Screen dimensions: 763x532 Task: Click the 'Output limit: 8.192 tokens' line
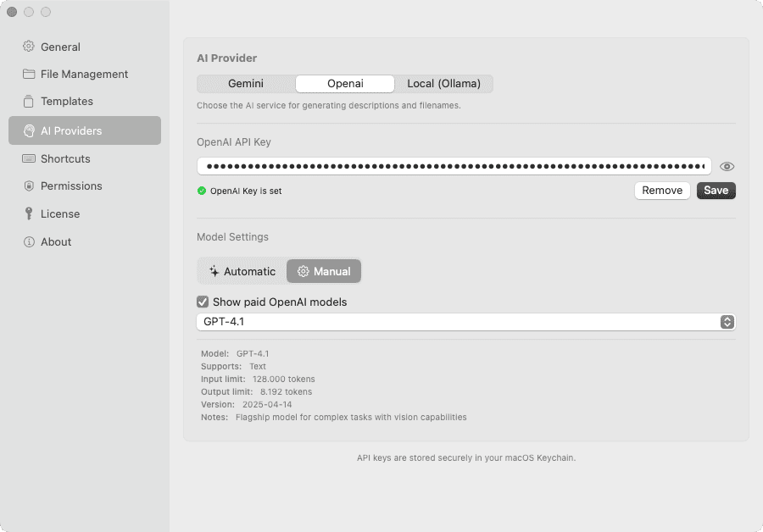point(256,391)
